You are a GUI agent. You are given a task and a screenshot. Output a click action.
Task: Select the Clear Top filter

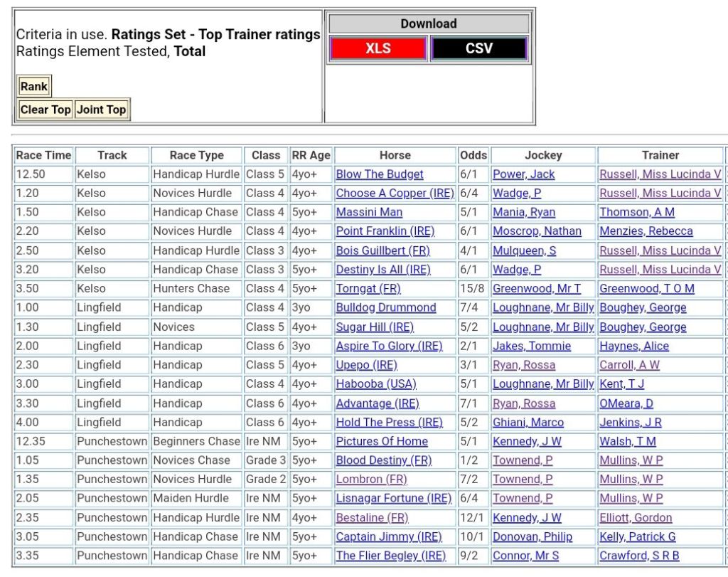pos(45,110)
